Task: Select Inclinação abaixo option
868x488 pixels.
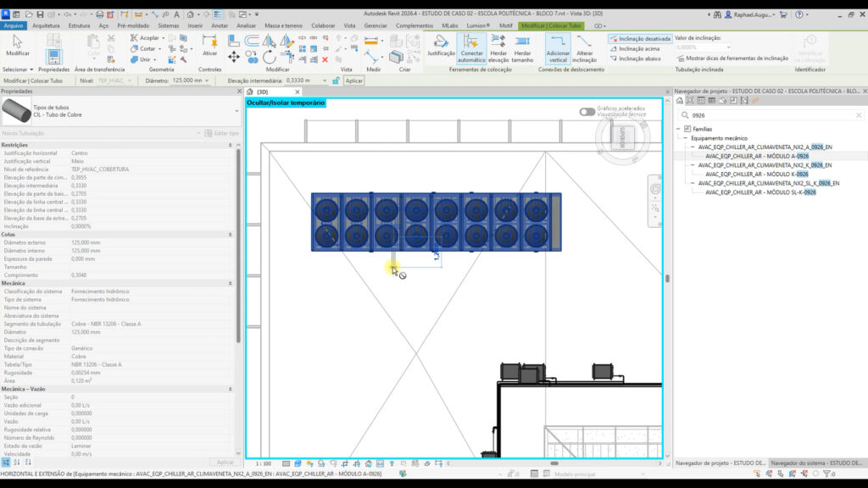Action: click(636, 58)
